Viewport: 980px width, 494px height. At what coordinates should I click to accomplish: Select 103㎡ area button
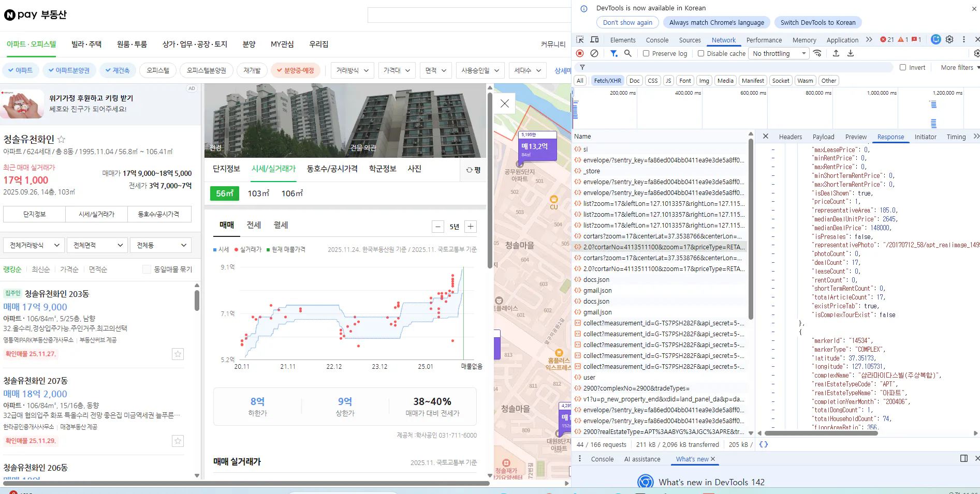[x=258, y=193]
